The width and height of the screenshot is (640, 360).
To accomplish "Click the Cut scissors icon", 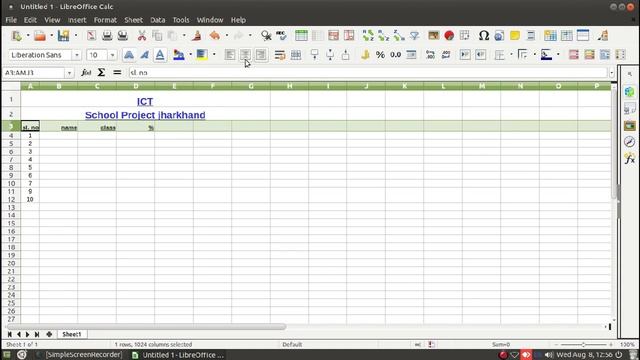I will click(x=142, y=36).
